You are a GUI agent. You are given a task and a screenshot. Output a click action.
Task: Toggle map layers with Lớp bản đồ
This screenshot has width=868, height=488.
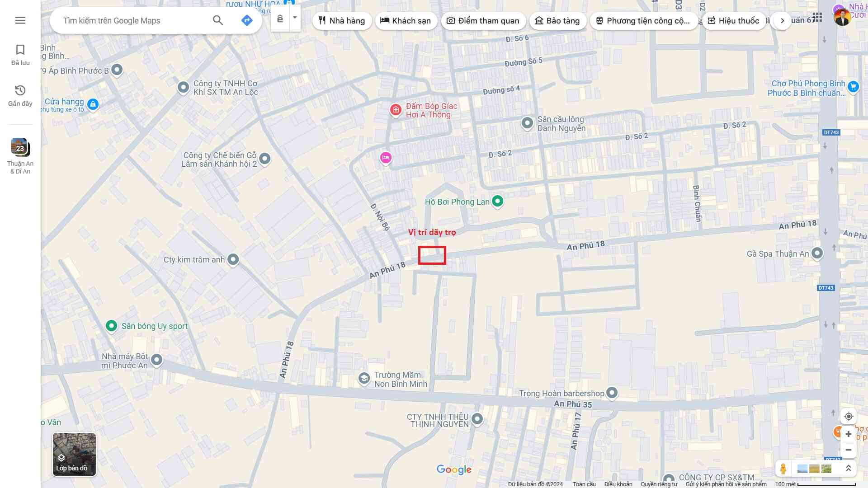pyautogui.click(x=74, y=454)
